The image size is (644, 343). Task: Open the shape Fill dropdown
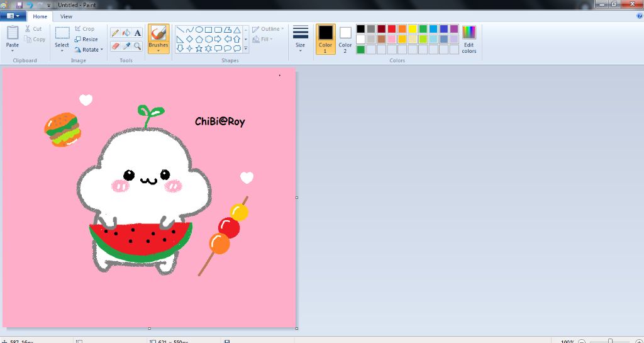coord(263,40)
